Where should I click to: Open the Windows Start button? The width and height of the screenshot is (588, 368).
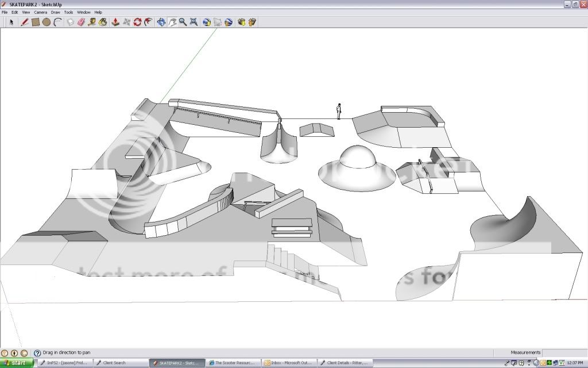[x=18, y=363]
